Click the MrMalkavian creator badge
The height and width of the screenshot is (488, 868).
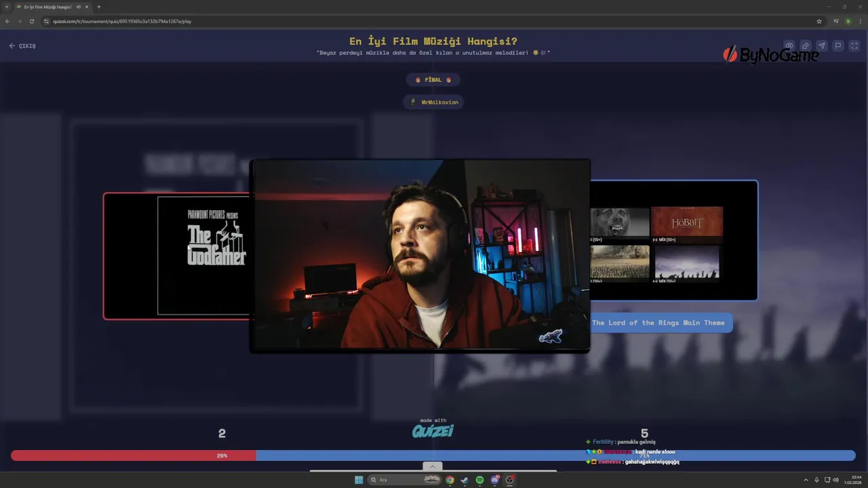coord(434,102)
